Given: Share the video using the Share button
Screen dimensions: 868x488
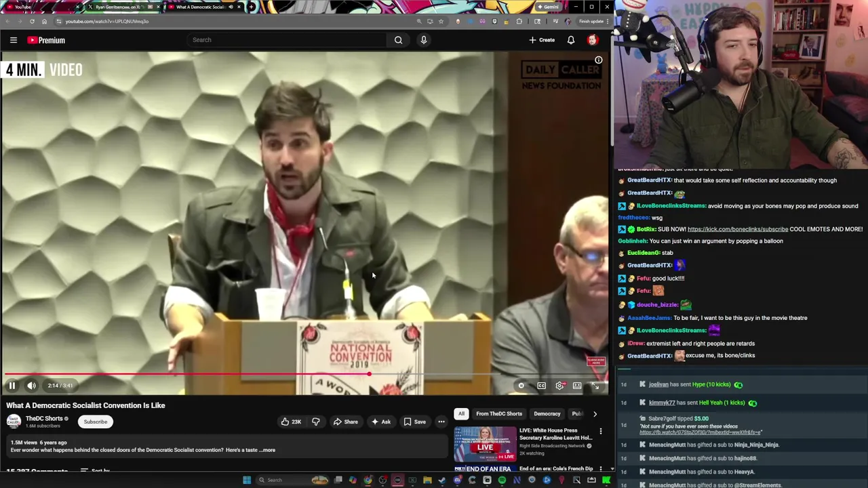Looking at the screenshot, I should 345,422.
